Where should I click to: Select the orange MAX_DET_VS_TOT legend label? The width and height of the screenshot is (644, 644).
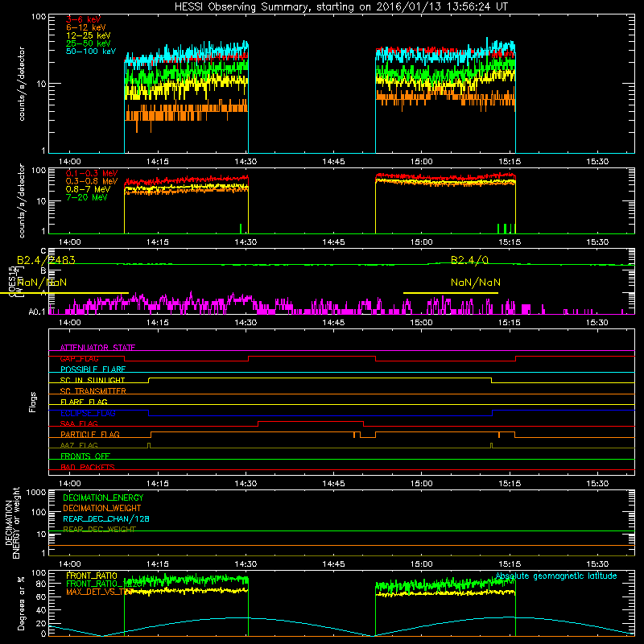99,592
